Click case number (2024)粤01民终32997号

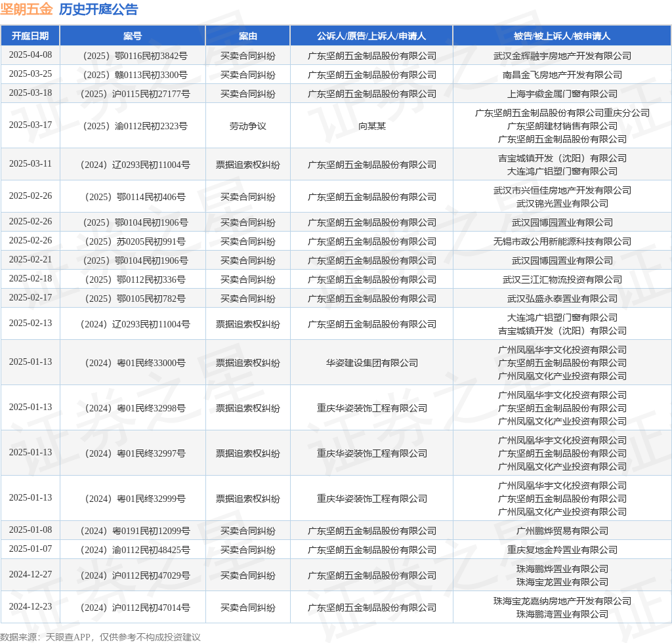pyautogui.click(x=135, y=453)
